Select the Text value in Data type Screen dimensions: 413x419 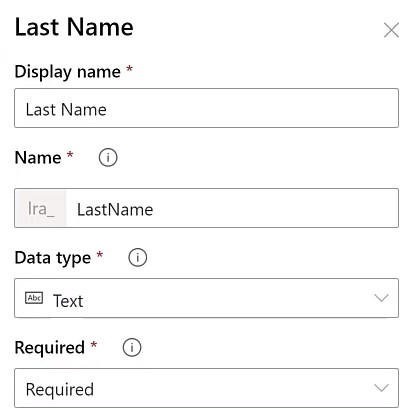tap(68, 301)
